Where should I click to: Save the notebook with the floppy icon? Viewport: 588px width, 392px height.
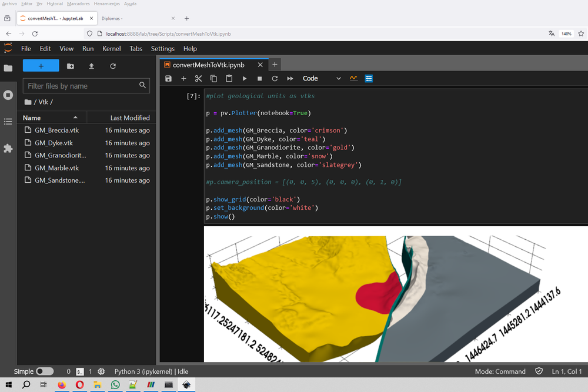point(168,78)
